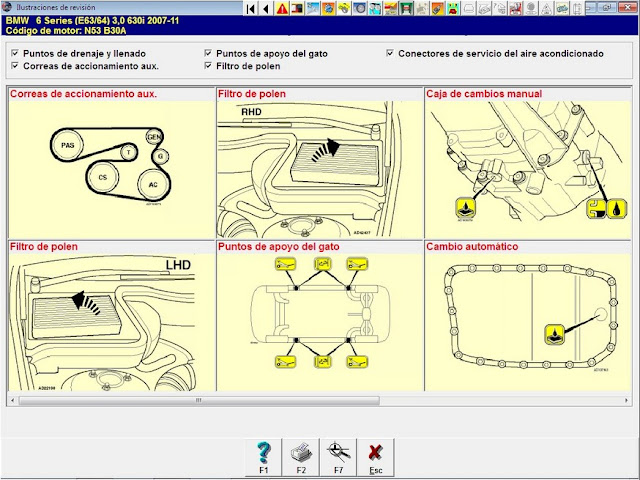The image size is (640, 480).
Task: Close the window with the Esc red X button
Action: (x=376, y=458)
